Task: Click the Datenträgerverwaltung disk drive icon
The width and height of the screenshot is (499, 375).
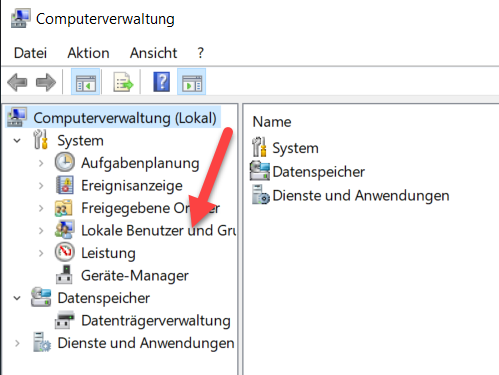Action: [x=64, y=320]
